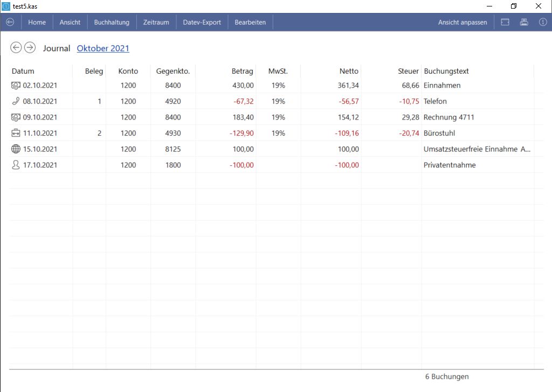Viewport: 552px width, 392px height.
Task: Click the printer icon in the toolbar
Action: 523,22
